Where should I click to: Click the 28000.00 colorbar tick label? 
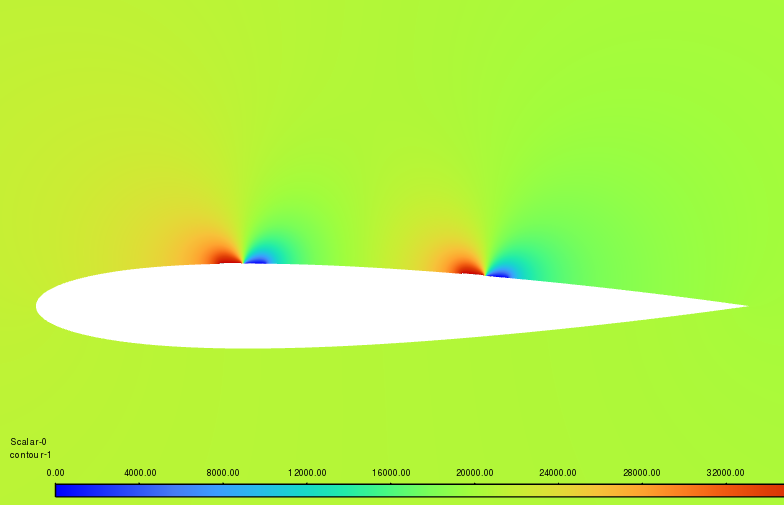click(x=642, y=472)
